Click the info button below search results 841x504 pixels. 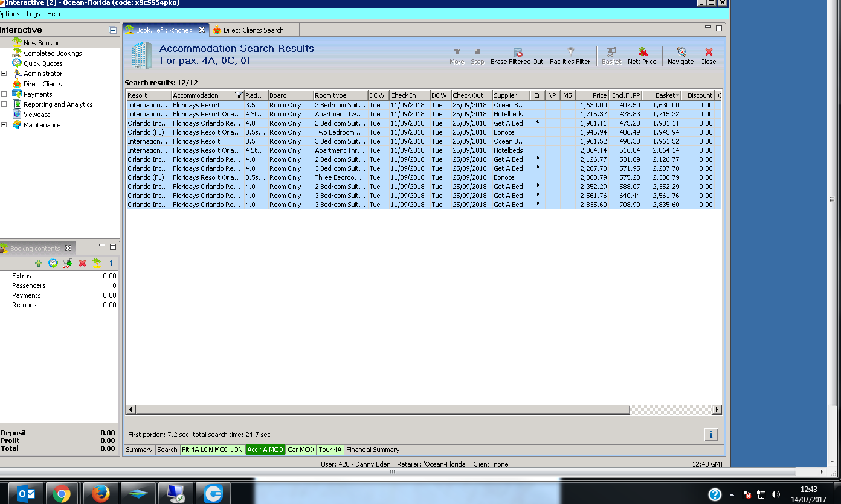point(711,435)
